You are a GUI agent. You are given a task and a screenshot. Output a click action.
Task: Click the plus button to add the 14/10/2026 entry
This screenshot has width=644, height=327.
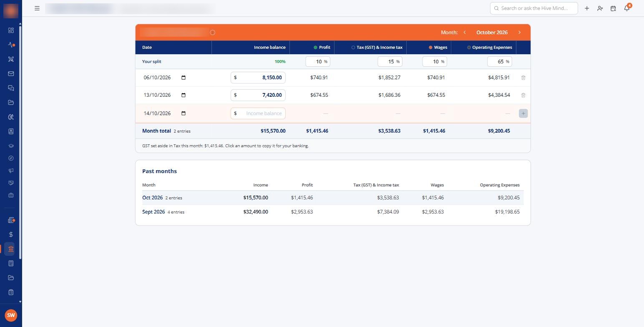(x=523, y=113)
